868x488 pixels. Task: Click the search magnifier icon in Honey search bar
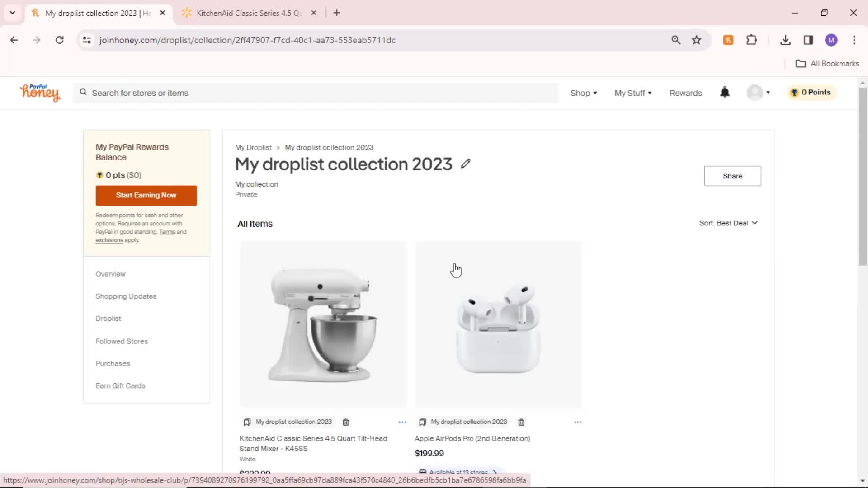(x=83, y=92)
